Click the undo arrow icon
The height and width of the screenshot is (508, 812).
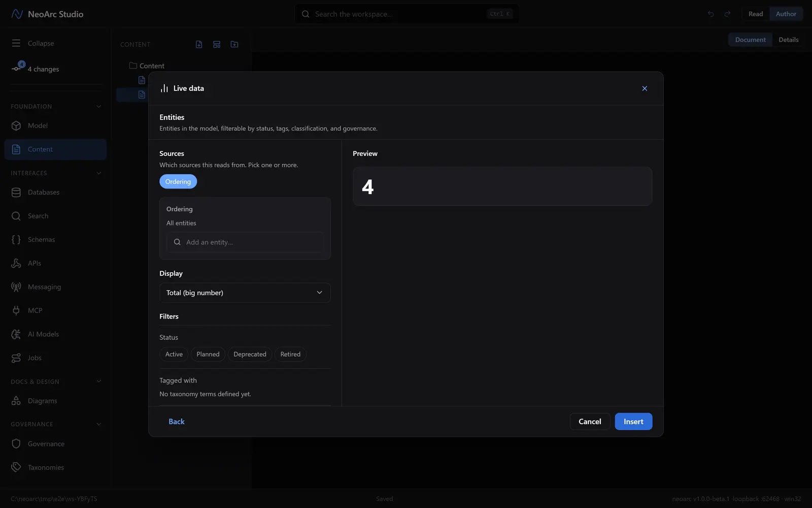tap(710, 14)
